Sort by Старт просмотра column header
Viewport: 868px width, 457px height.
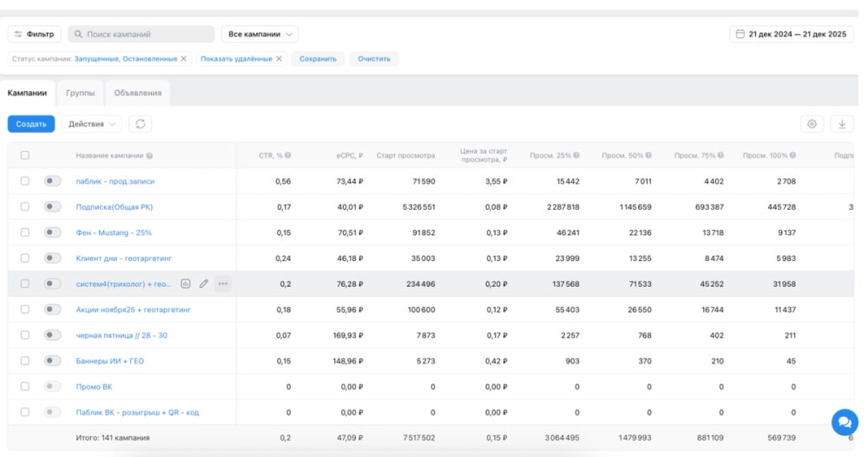tap(405, 155)
